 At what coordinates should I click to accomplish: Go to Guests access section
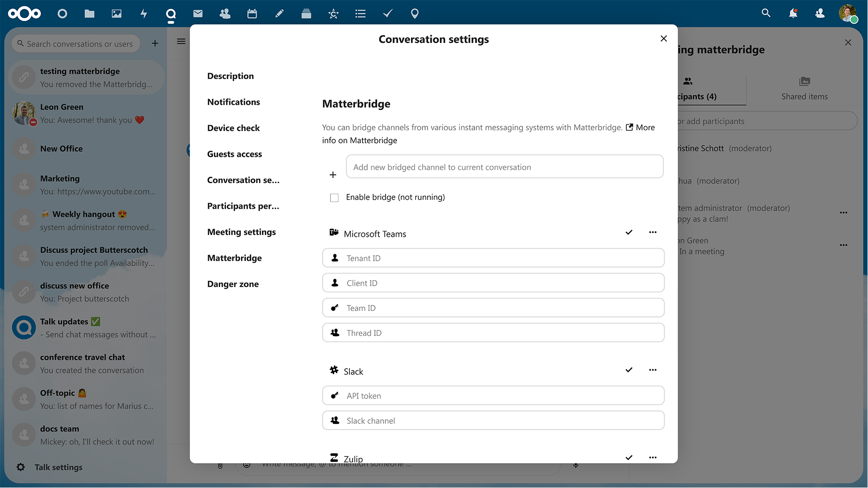[235, 154]
